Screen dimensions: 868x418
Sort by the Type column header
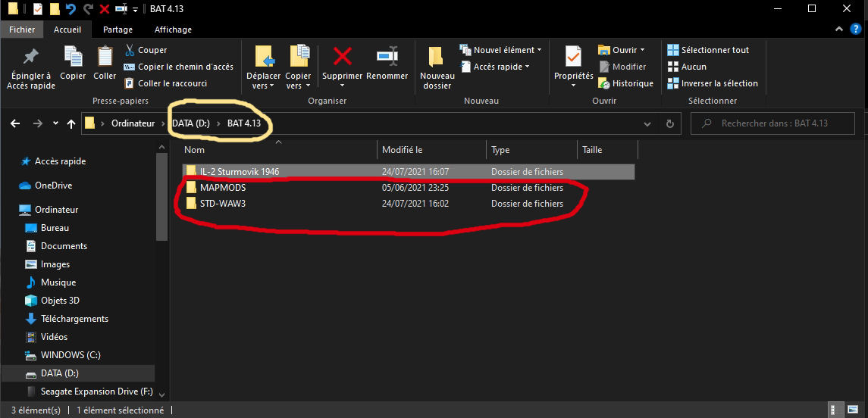[531, 150]
